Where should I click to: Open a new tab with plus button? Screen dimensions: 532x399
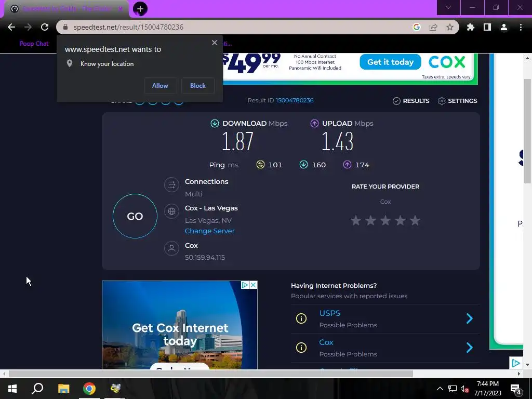tap(140, 9)
